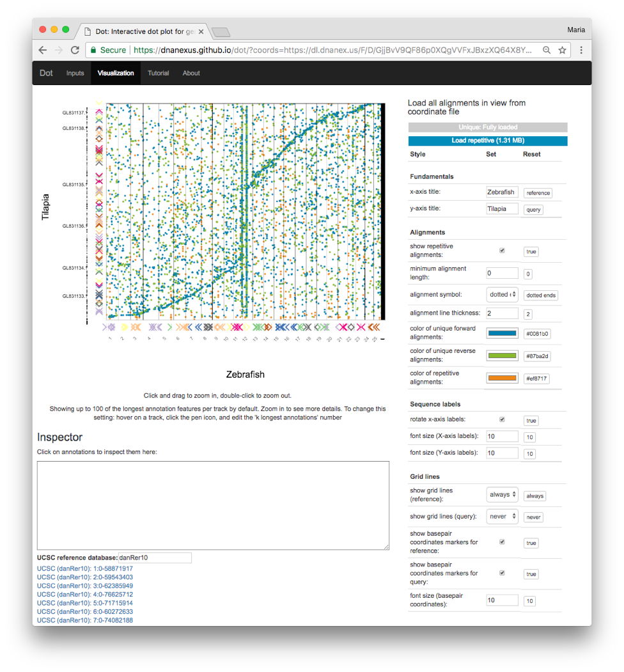Screen dimensions: 624x672
Task: Reset reference grid lines to always
Action: pos(535,496)
